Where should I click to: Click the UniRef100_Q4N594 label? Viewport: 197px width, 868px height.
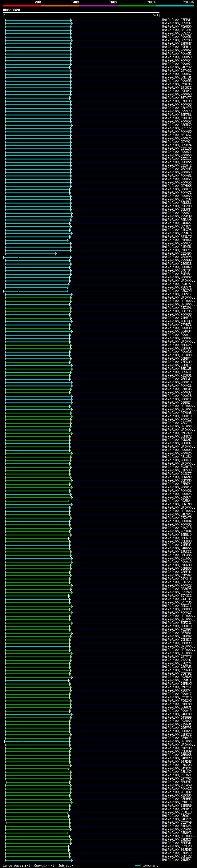coord(177,860)
